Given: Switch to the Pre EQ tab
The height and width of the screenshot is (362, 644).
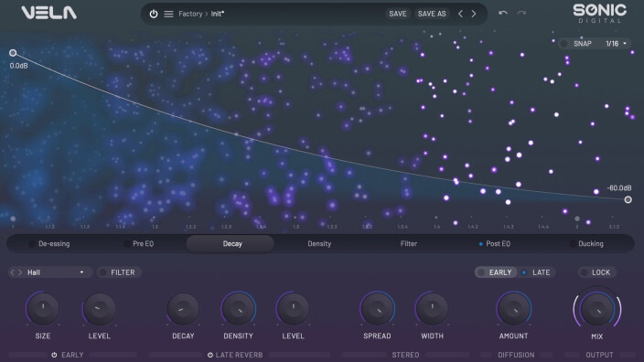Looking at the screenshot, I should 143,244.
